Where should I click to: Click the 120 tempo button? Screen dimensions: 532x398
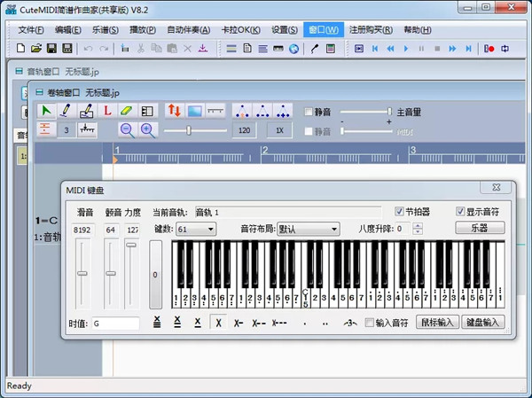coord(245,130)
